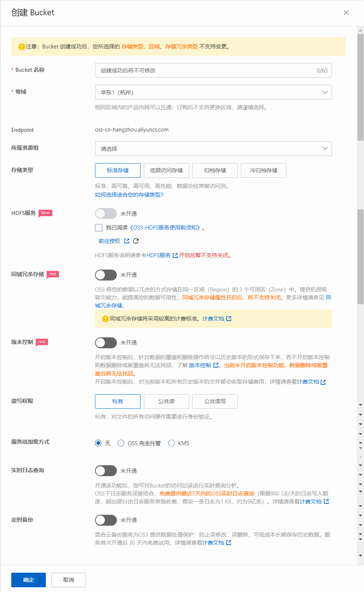Open the 如何选择适合您的存储类型 link
The width and height of the screenshot is (364, 592).
tap(129, 195)
